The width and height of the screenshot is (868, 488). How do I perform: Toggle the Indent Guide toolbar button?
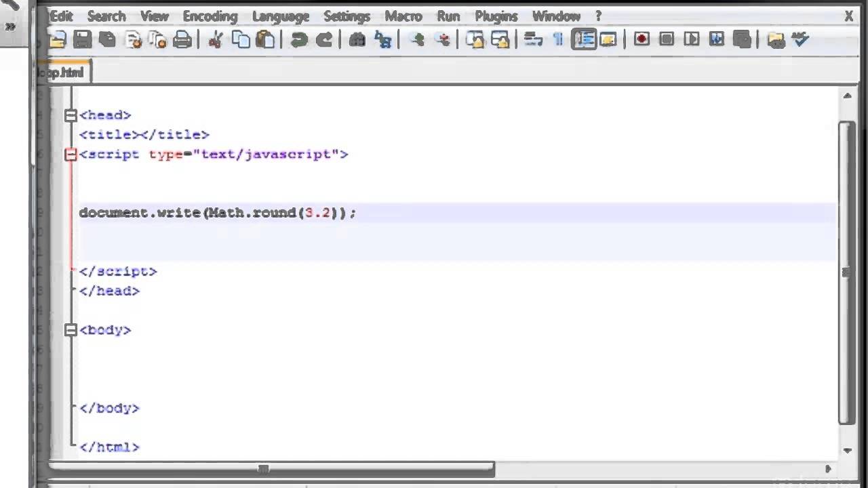coord(583,39)
